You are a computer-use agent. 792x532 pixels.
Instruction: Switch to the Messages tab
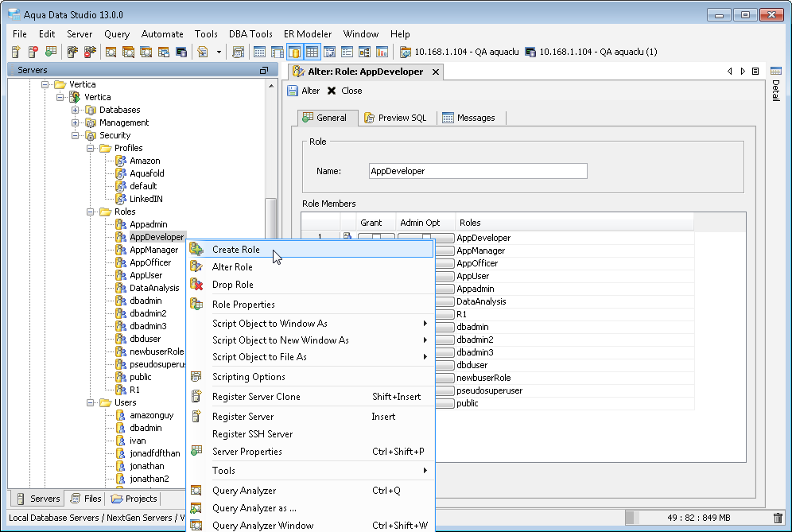tap(468, 118)
